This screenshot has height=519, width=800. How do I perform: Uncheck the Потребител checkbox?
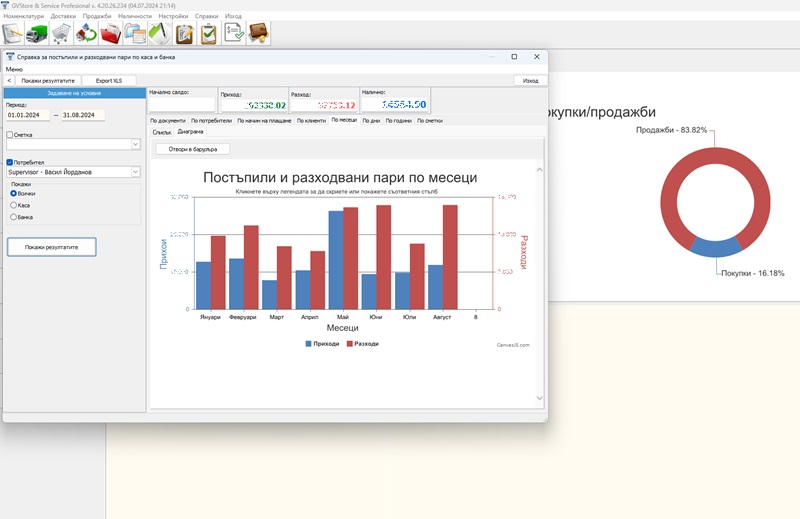[10, 162]
